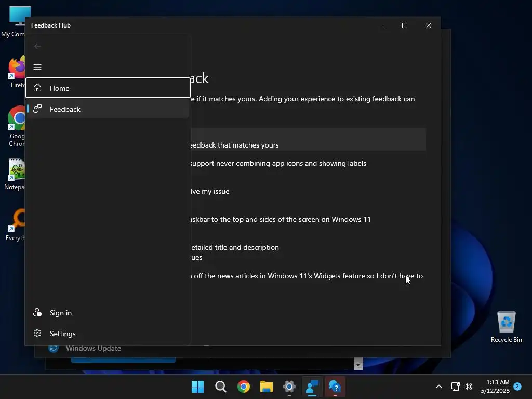
Task: Switch to Feedback Hub taskbar icon
Action: click(x=312, y=387)
